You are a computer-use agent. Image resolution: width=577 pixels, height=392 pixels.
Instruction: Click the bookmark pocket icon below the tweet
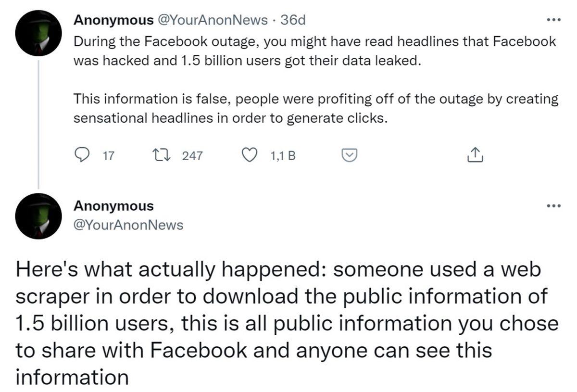coord(349,155)
